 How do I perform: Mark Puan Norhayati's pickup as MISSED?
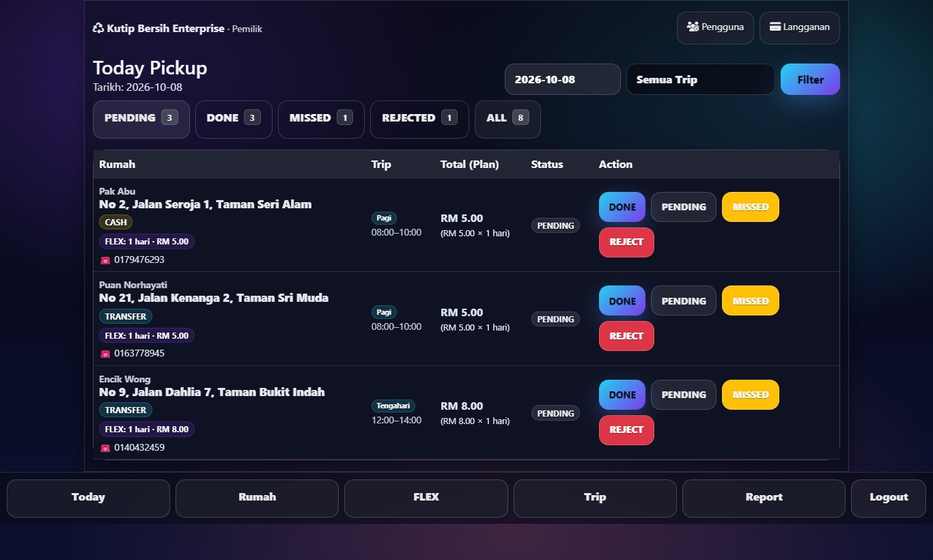pos(751,300)
